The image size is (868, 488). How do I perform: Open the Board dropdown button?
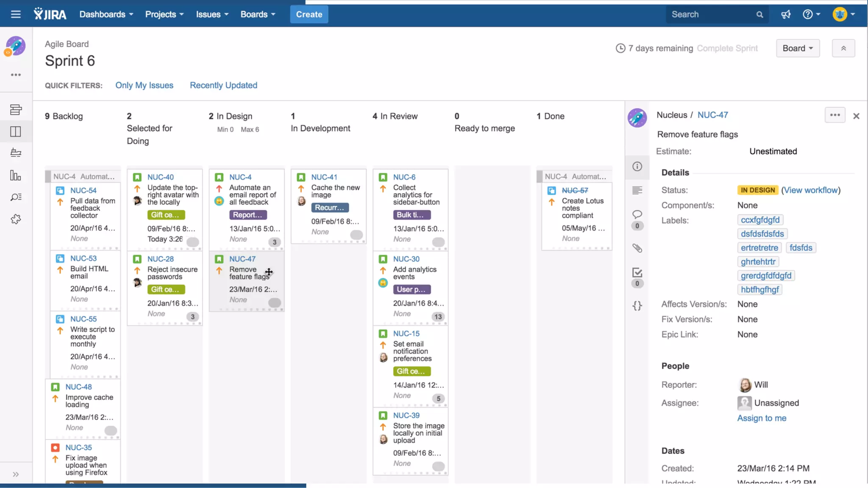click(797, 48)
